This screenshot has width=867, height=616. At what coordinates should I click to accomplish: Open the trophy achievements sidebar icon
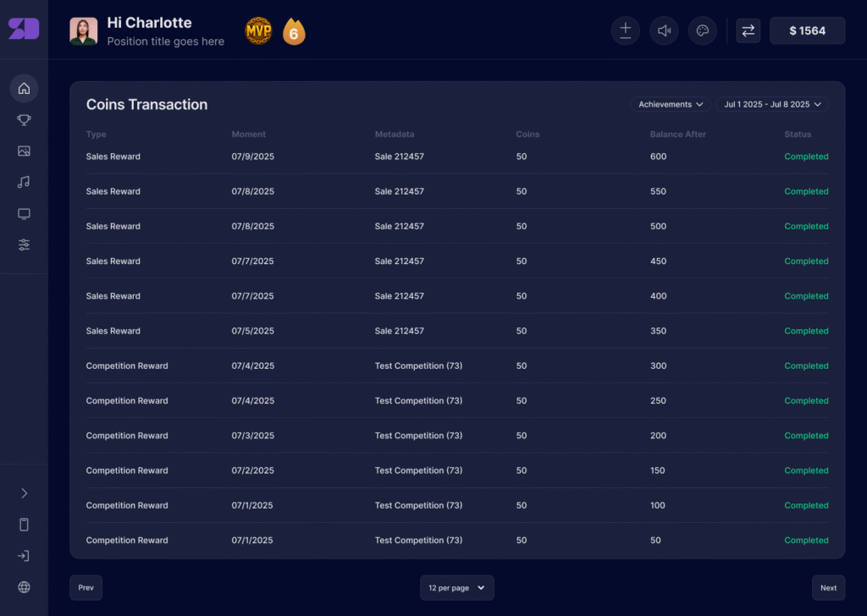pyautogui.click(x=24, y=120)
